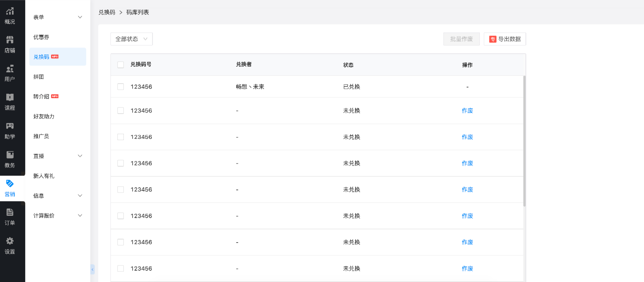Check the row with 畅想丶未来 redeemer
644x282 pixels.
coord(120,87)
